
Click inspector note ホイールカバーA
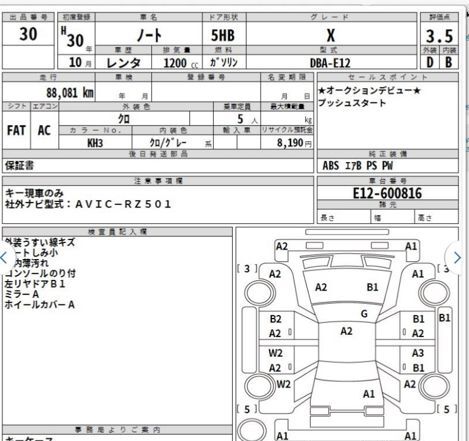click(40, 304)
